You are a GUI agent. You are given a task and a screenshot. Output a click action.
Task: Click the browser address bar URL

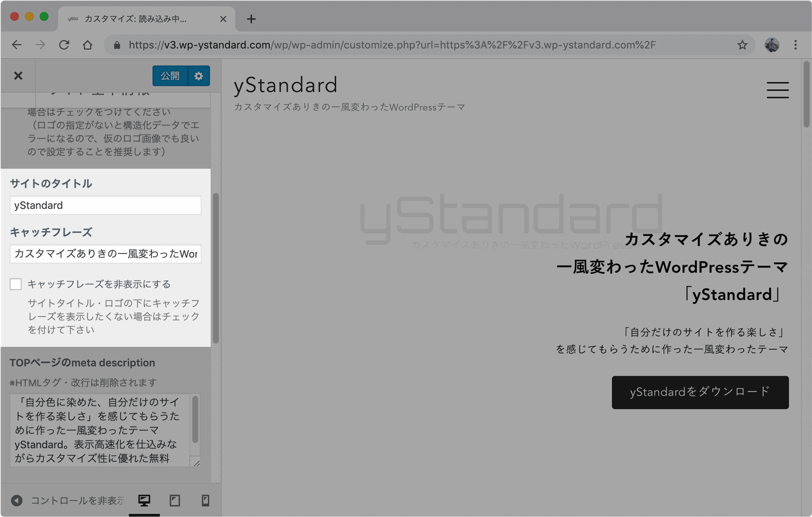click(x=392, y=45)
